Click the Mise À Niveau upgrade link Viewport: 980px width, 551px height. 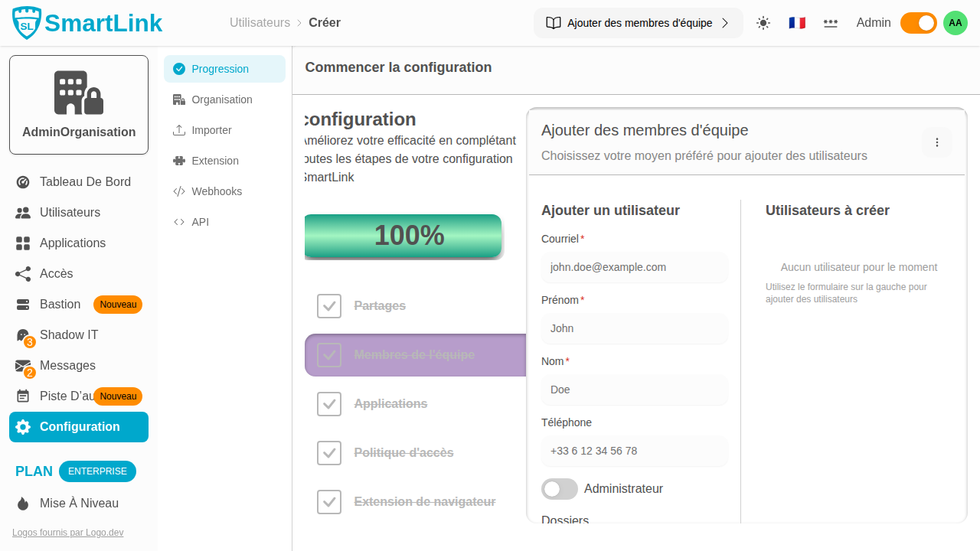[79, 504]
